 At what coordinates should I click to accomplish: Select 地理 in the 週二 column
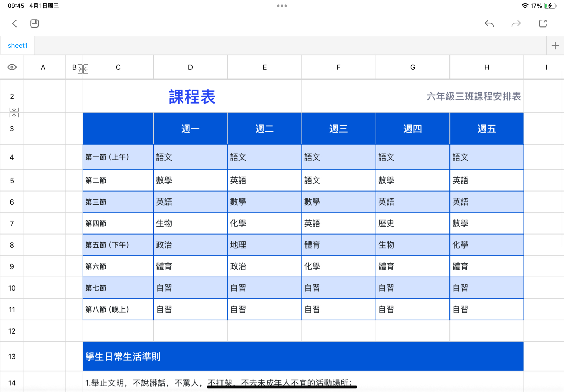coord(264,245)
